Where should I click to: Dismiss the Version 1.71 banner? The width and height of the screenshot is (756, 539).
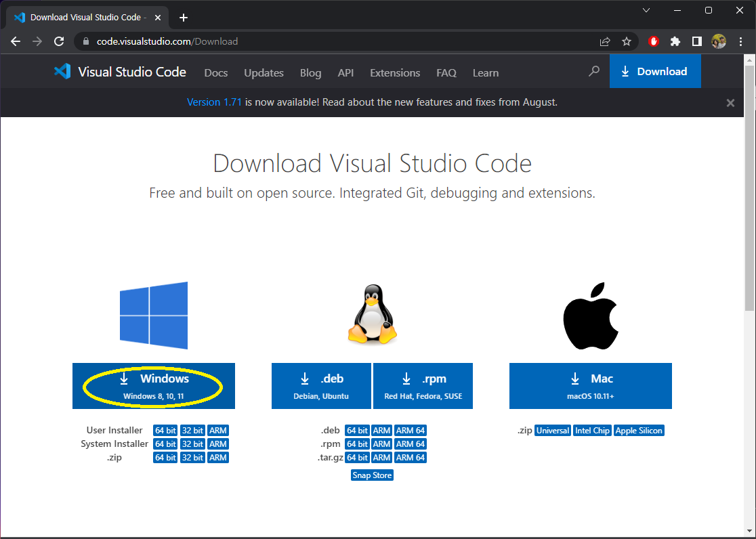[x=730, y=103]
